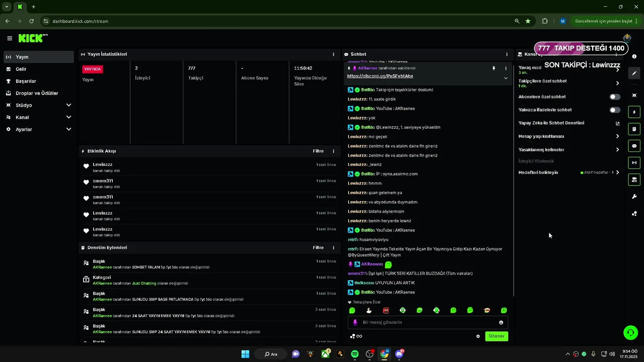
Task: Open chat settings gear icon
Action: (478, 336)
